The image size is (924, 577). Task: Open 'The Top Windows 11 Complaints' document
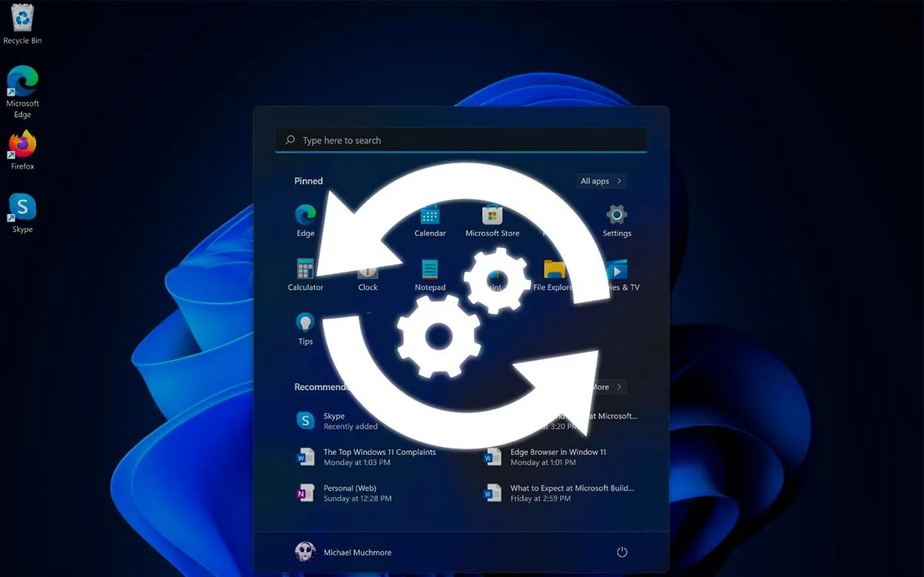(366, 457)
